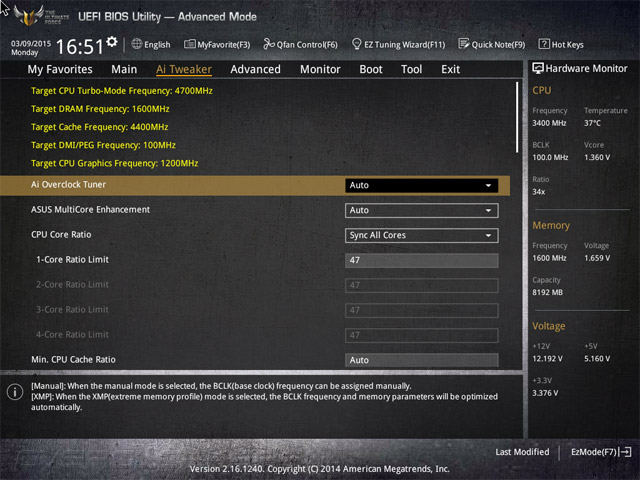The width and height of the screenshot is (640, 480).
Task: Click the memory capacity 8192 MB value
Action: 547,292
